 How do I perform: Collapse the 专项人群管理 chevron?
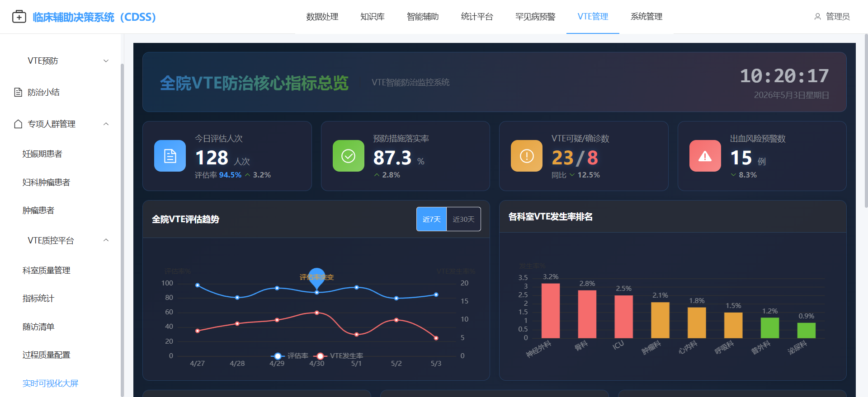pyautogui.click(x=106, y=124)
